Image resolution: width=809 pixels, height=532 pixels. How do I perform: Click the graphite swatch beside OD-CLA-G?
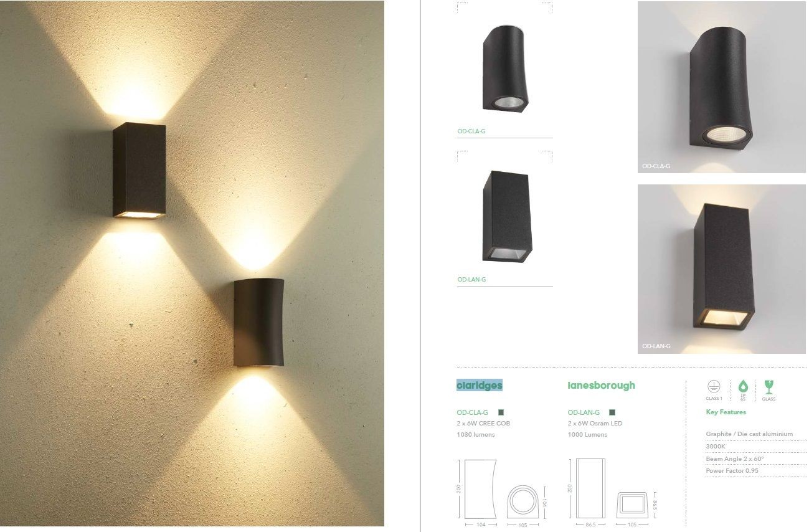tap(501, 412)
